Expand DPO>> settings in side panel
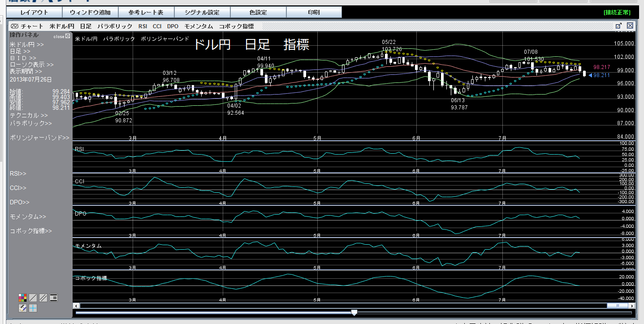 click(20, 202)
